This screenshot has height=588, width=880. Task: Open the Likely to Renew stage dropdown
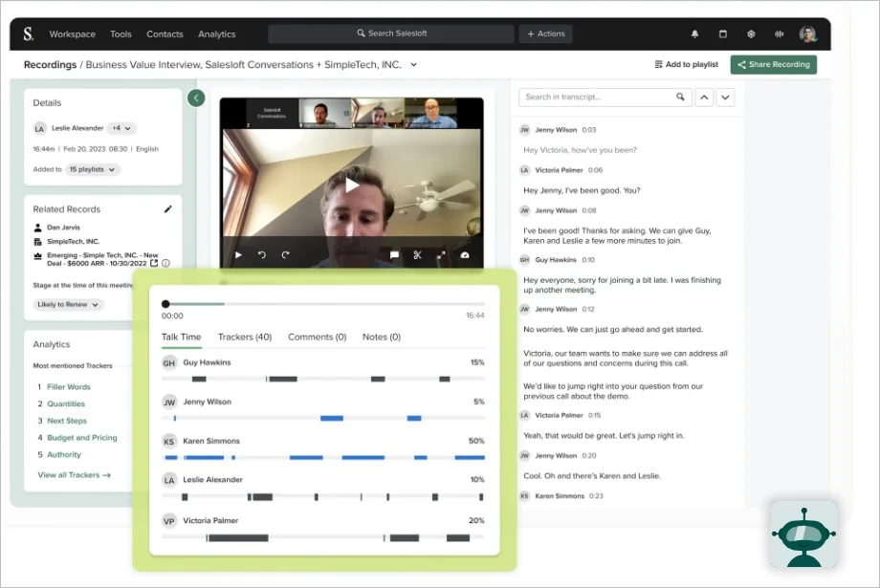(x=68, y=305)
